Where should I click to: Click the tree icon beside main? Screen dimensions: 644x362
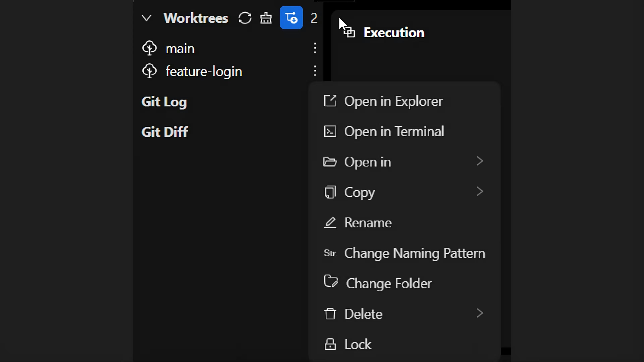(x=149, y=48)
